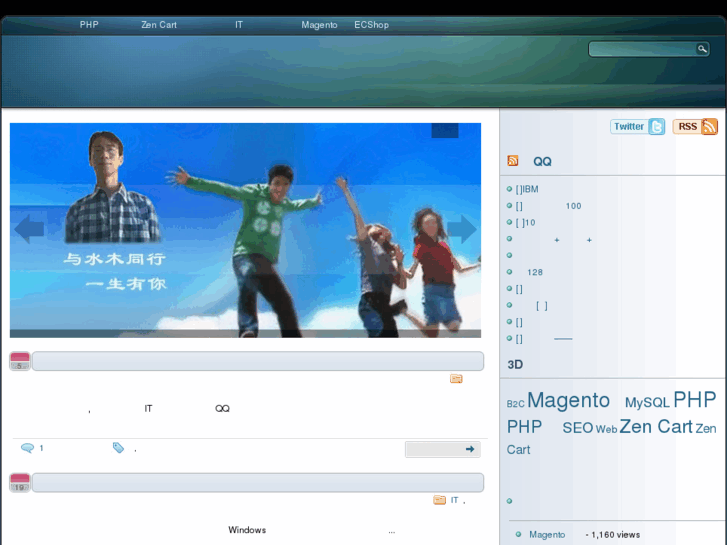Open Zen Cart in top navigation
Viewport: 727px width, 545px height.
coord(159,25)
